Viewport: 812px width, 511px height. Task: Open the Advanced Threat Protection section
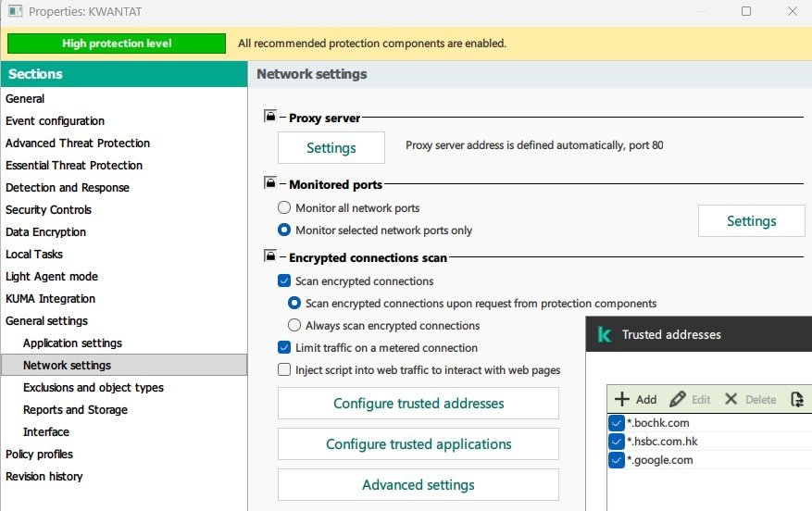point(78,143)
